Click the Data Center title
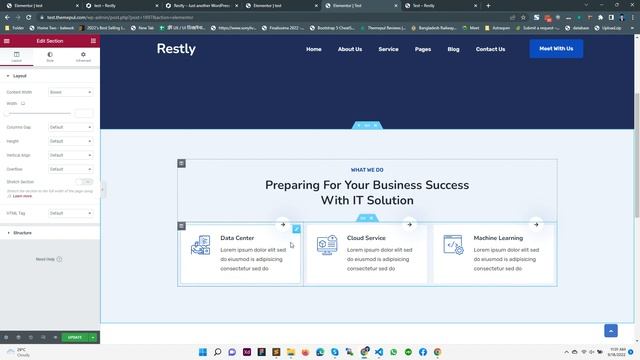The width and height of the screenshot is (640, 360). (x=237, y=238)
